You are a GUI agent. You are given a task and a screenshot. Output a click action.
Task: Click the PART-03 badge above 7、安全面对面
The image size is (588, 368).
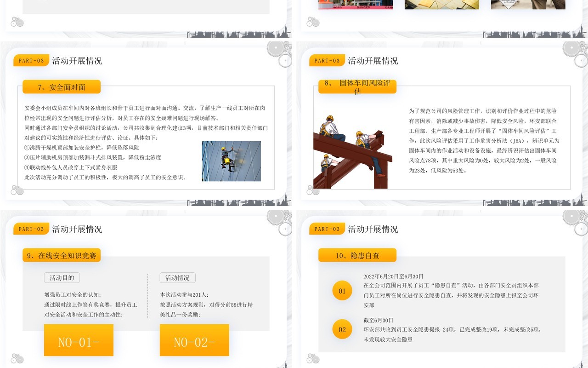pos(31,61)
